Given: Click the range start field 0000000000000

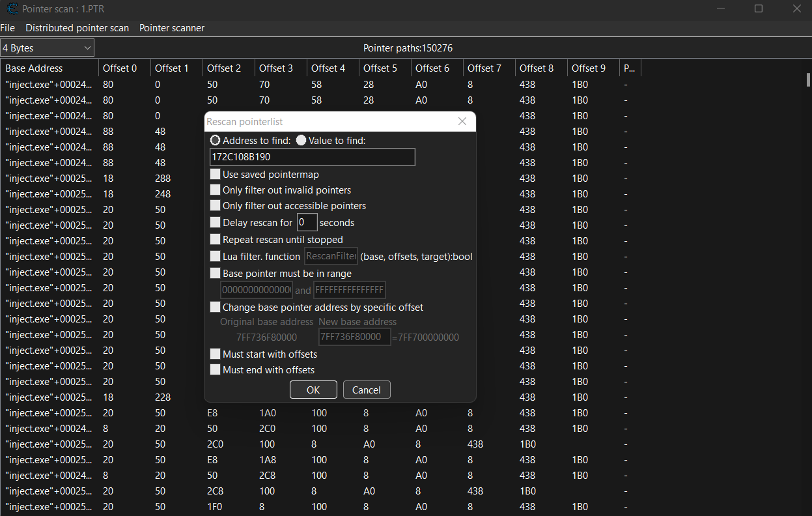Looking at the screenshot, I should pos(257,290).
